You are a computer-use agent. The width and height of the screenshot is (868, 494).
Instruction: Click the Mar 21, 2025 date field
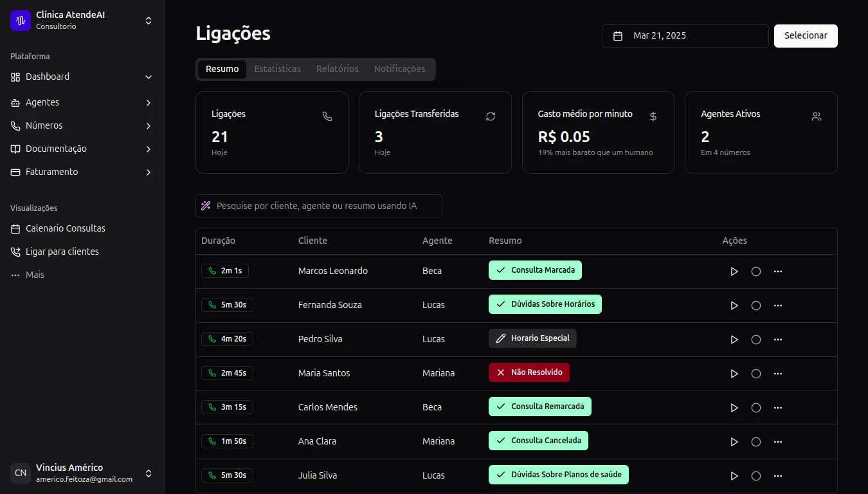coord(685,35)
